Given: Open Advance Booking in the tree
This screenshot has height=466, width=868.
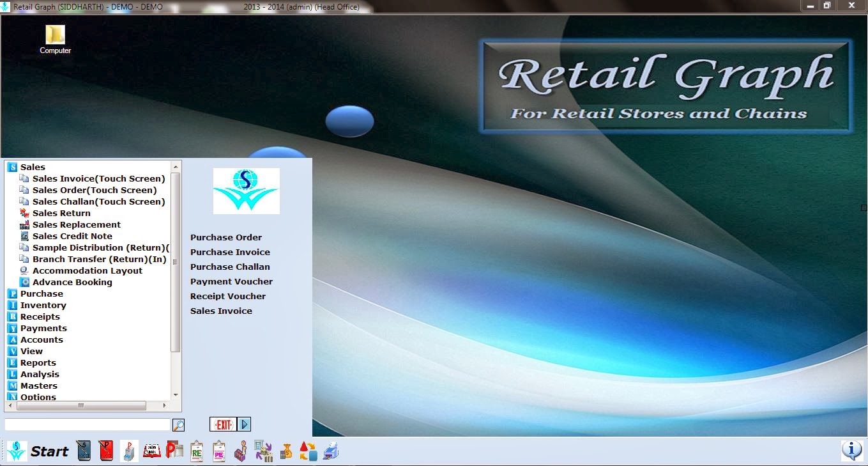Looking at the screenshot, I should [72, 282].
